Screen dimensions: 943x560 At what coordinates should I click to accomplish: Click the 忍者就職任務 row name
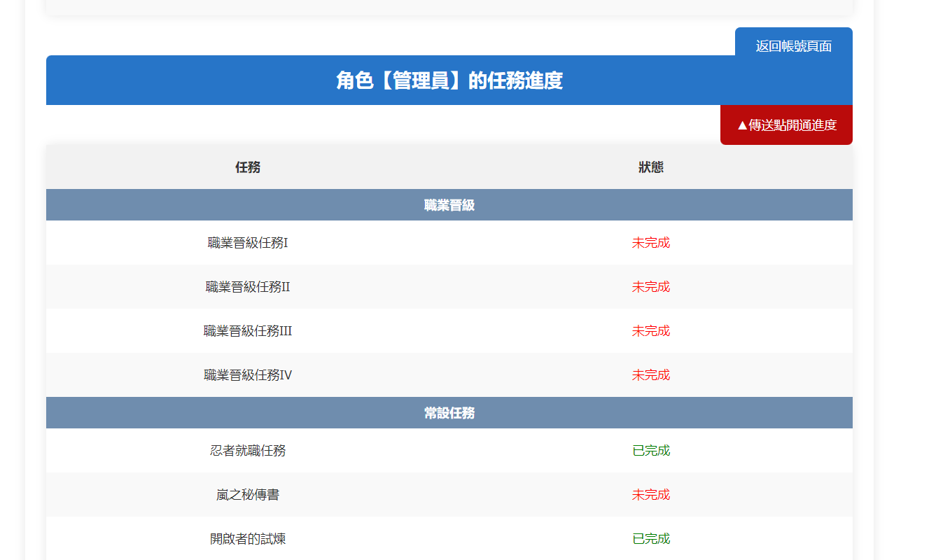pyautogui.click(x=248, y=451)
